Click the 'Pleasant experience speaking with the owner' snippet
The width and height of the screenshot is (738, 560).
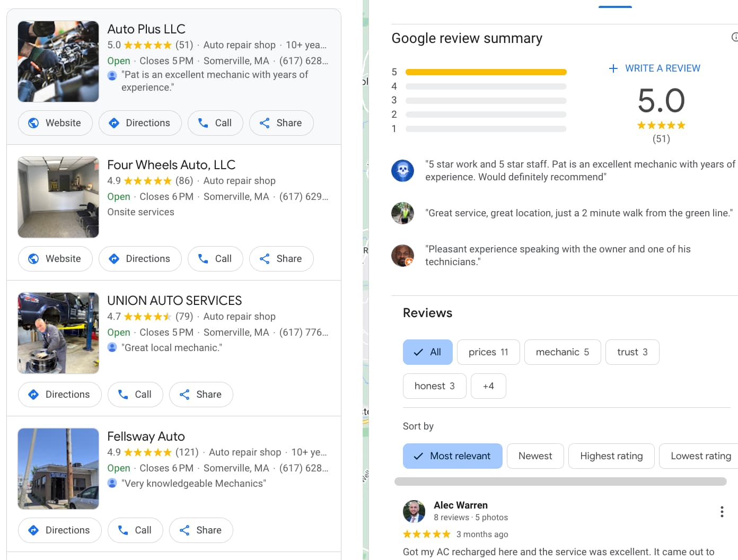coord(558,256)
